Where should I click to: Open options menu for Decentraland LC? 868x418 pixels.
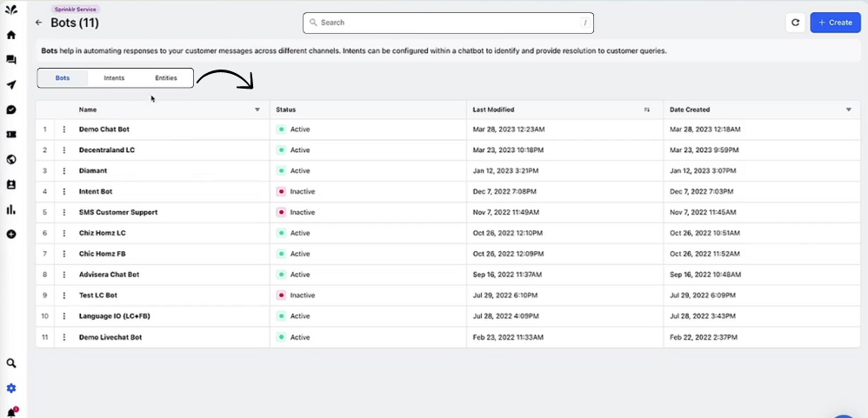click(x=64, y=149)
